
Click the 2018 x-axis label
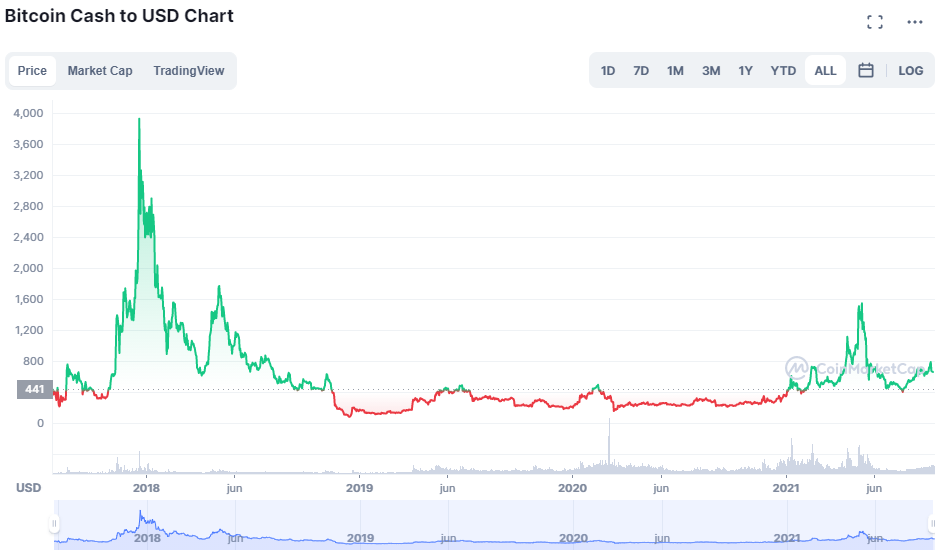tap(146, 488)
